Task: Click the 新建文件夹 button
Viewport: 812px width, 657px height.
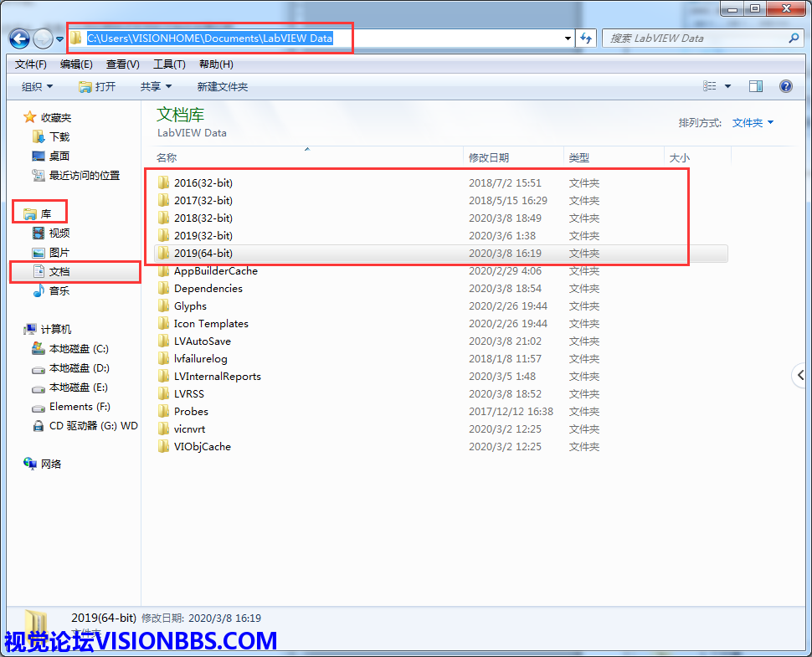Action: (222, 86)
